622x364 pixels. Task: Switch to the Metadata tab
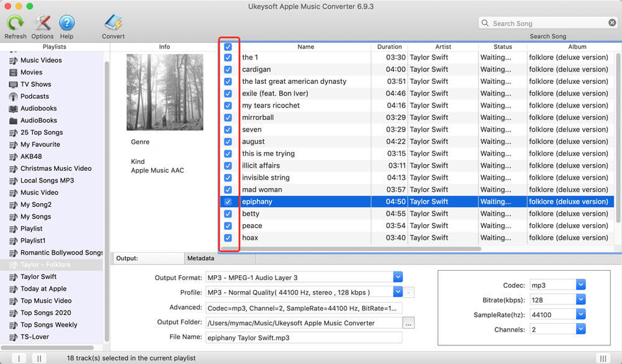220,258
